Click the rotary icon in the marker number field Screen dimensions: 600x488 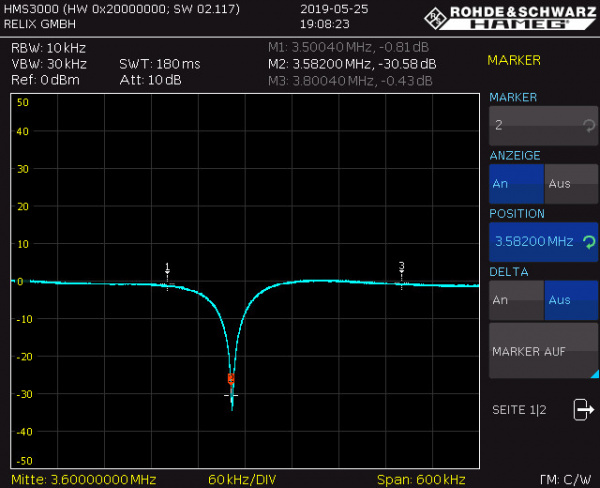tap(589, 126)
